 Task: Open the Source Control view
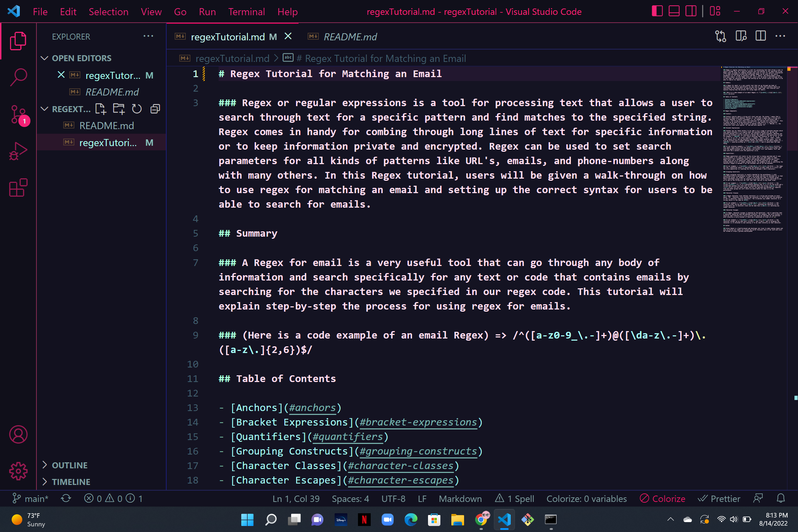pos(18,114)
